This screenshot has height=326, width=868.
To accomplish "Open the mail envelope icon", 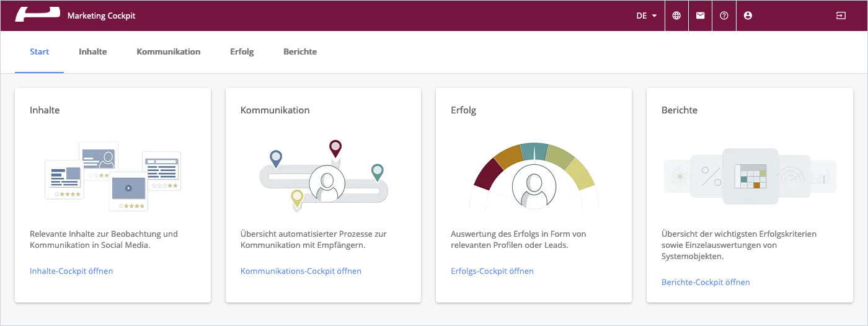I will coord(700,15).
